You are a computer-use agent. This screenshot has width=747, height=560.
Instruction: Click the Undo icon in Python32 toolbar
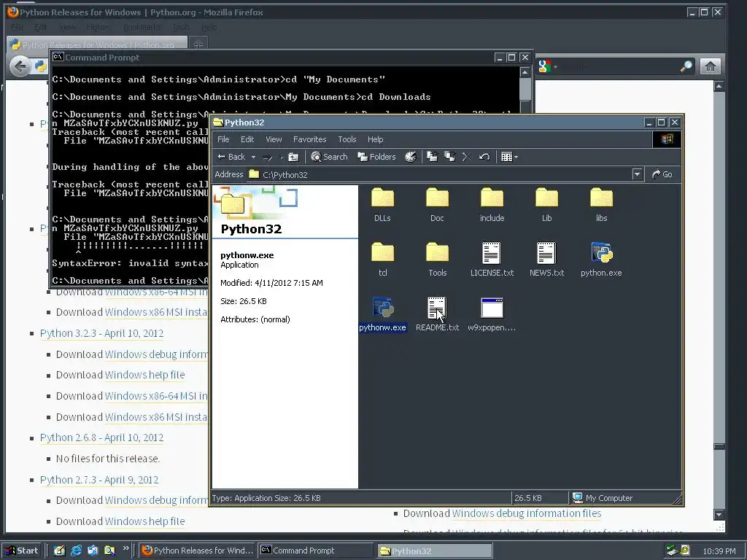tap(484, 157)
